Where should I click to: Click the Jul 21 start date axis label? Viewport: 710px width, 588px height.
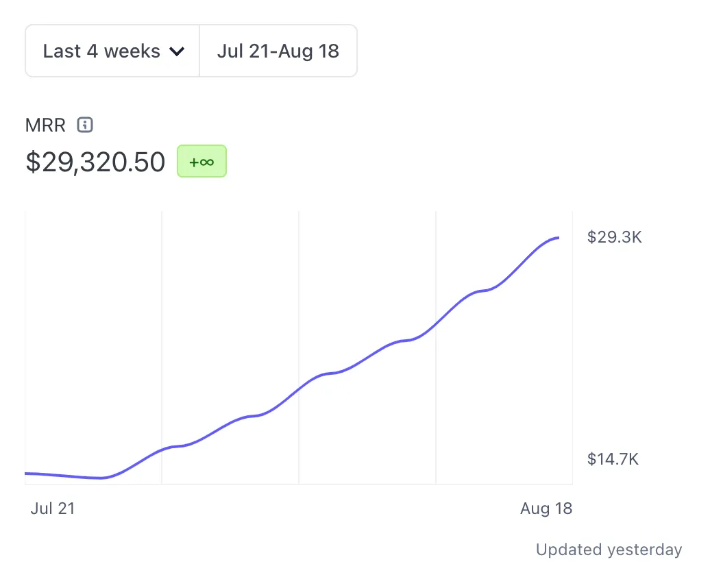pos(53,509)
